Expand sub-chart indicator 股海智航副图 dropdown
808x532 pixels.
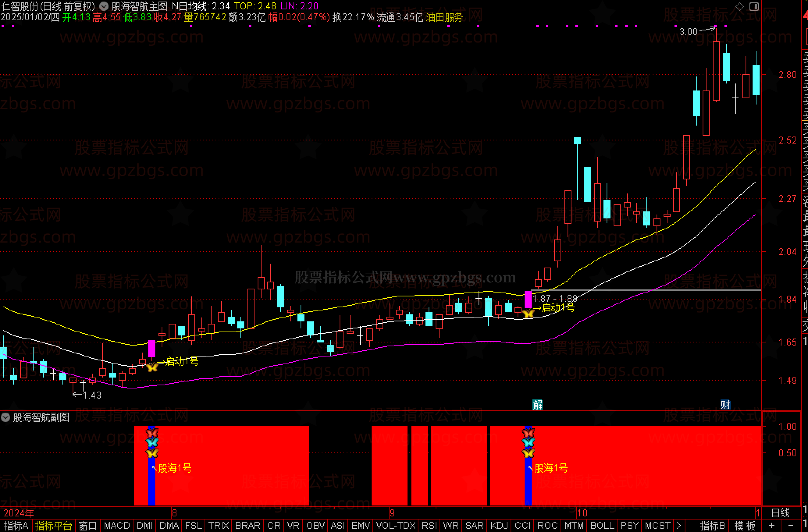pos(5,418)
